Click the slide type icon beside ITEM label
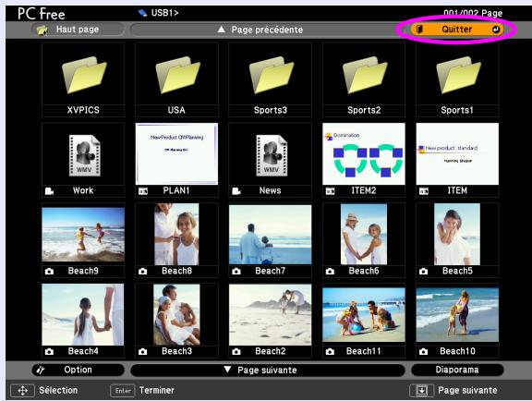The height and width of the screenshot is (401, 532). [424, 191]
